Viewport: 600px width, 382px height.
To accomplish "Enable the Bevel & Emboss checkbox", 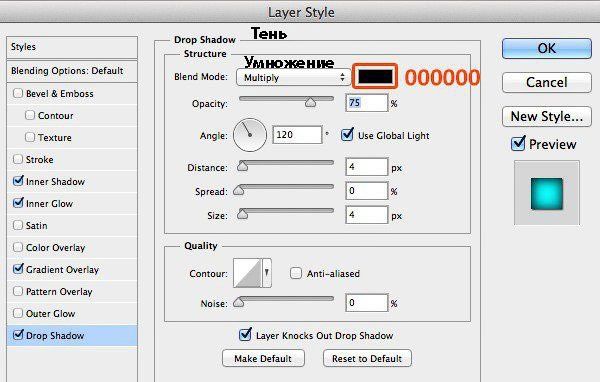I will pos(18,93).
